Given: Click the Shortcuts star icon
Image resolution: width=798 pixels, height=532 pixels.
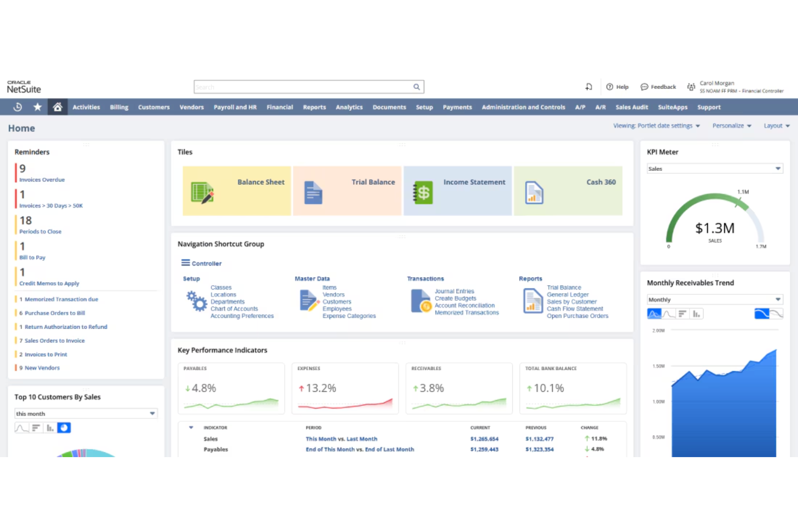Looking at the screenshot, I should click(37, 107).
